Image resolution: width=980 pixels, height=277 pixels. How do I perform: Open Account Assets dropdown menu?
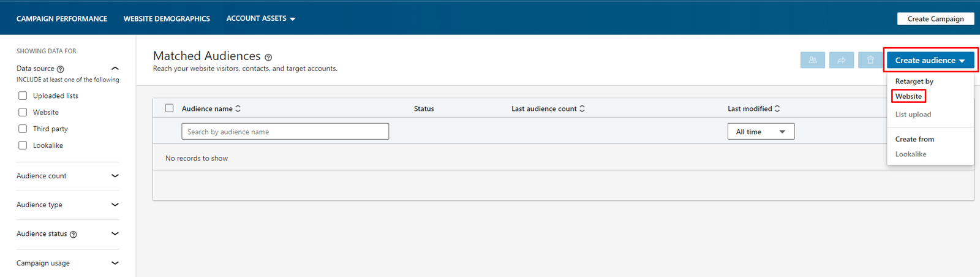pos(261,18)
